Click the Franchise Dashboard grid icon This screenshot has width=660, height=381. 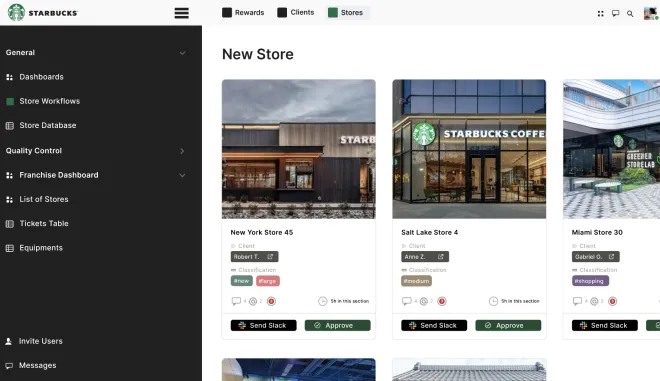[9, 175]
